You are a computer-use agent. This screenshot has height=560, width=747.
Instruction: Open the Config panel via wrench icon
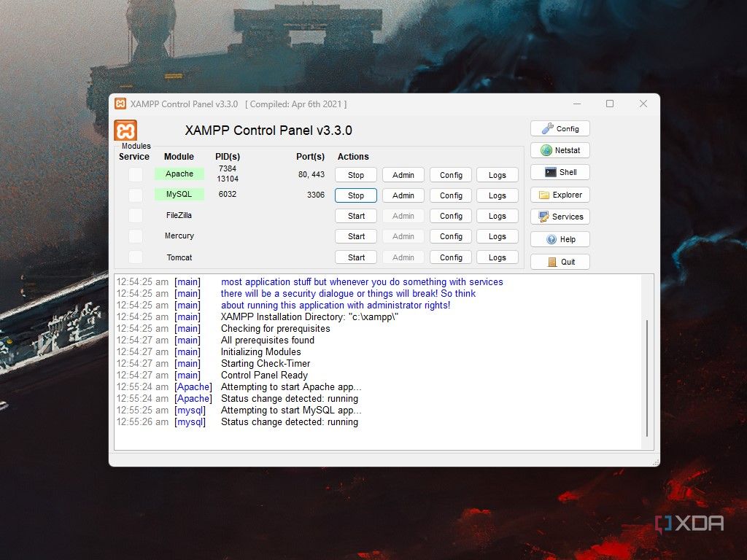(x=560, y=128)
